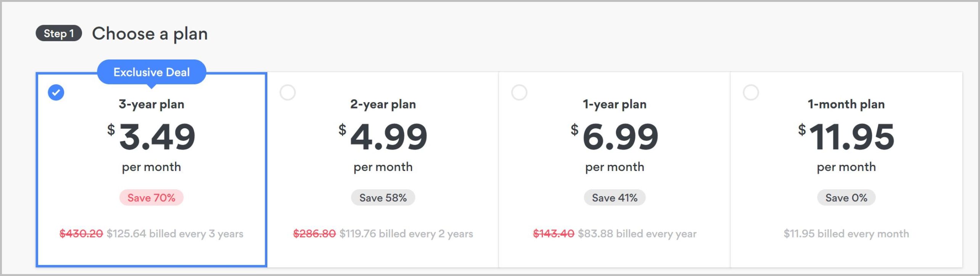980x276 pixels.
Task: Click the Choose a plan heading
Action: (x=150, y=34)
